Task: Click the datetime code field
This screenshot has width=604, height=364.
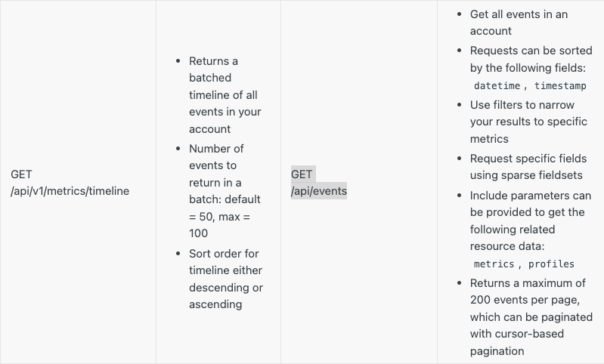Action: (x=497, y=86)
